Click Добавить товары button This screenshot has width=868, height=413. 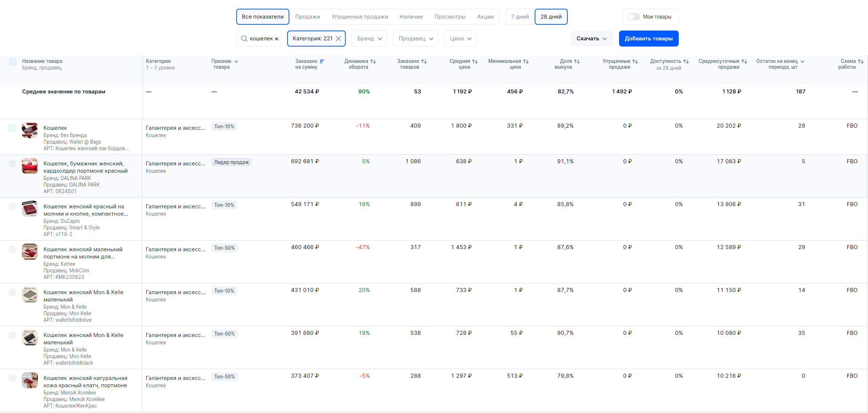pyautogui.click(x=649, y=39)
